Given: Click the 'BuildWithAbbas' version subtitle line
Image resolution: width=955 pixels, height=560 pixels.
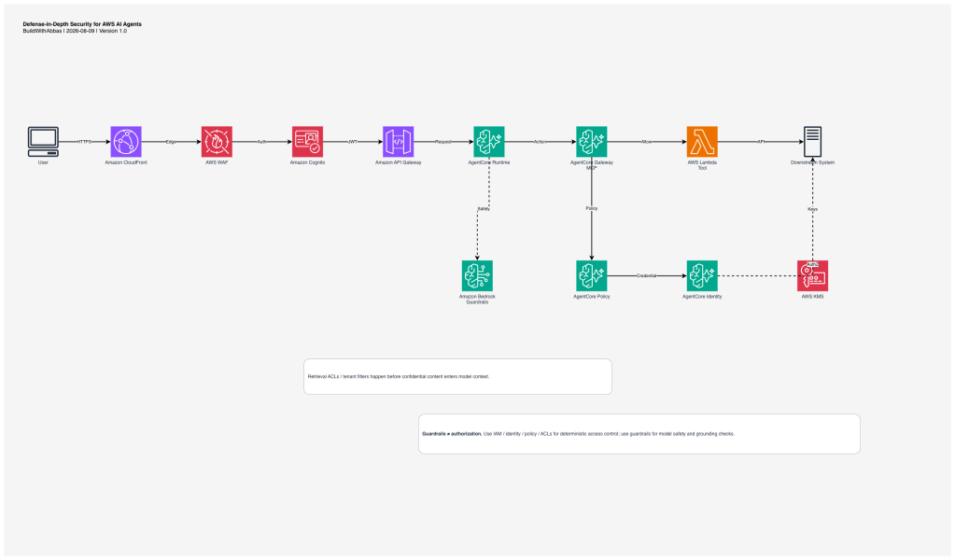Looking at the screenshot, I should 75,31.
